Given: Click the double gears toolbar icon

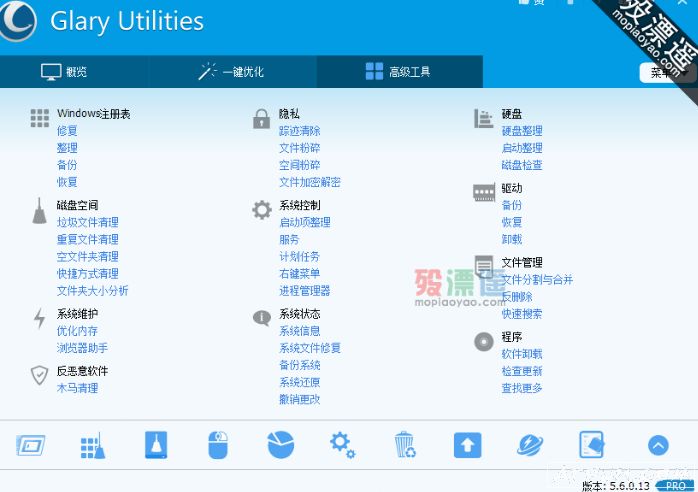Looking at the screenshot, I should tap(342, 445).
